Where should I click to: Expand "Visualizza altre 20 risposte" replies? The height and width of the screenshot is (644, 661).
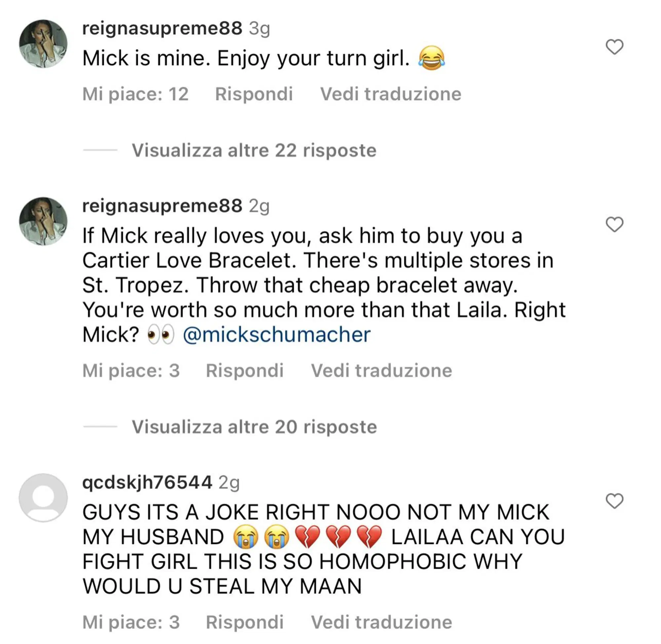254,426
